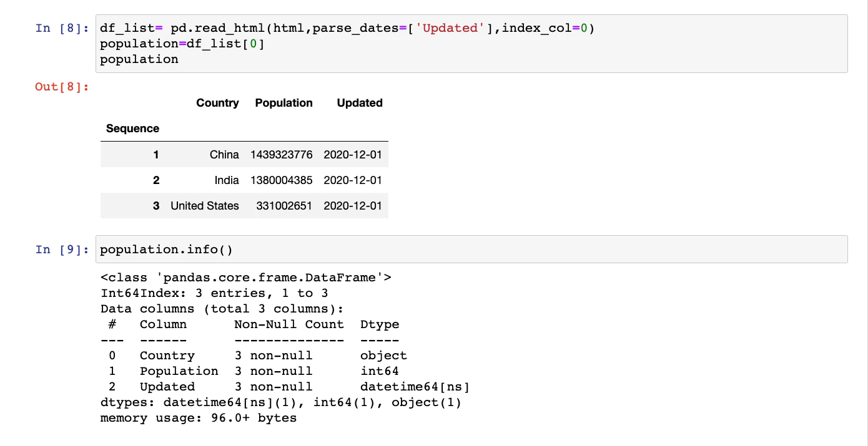Image resolution: width=868 pixels, height=446 pixels.
Task: Select the India row in the table
Action: (x=227, y=180)
